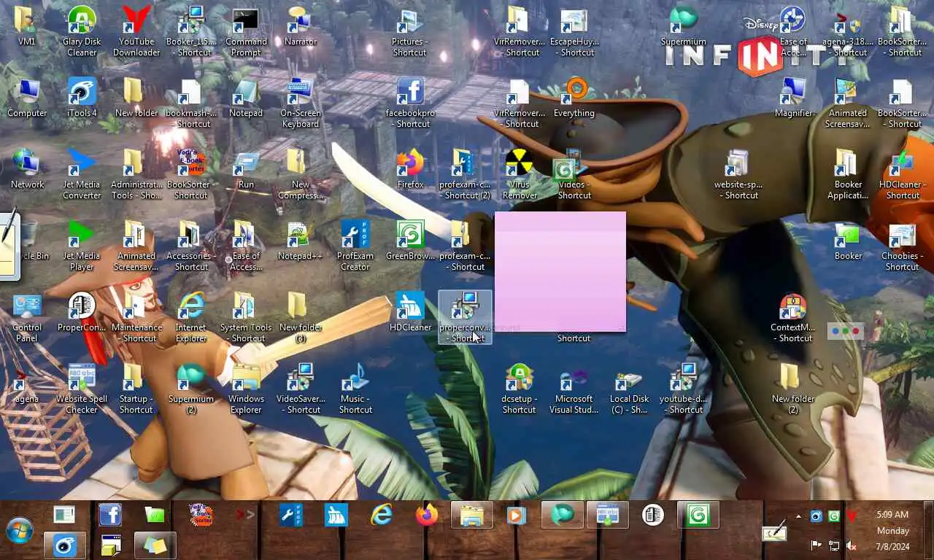Open facebookpro - Shortcut desktop icon
This screenshot has height=560, width=934.
click(x=410, y=103)
